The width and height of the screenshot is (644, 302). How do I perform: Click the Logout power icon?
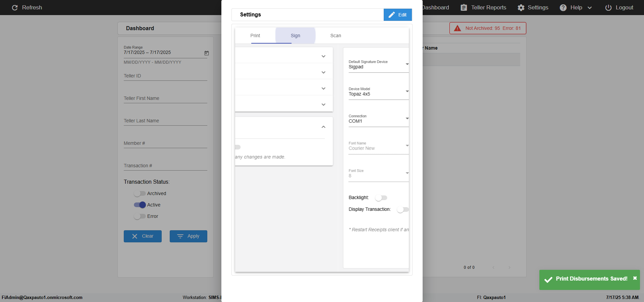[608, 7]
